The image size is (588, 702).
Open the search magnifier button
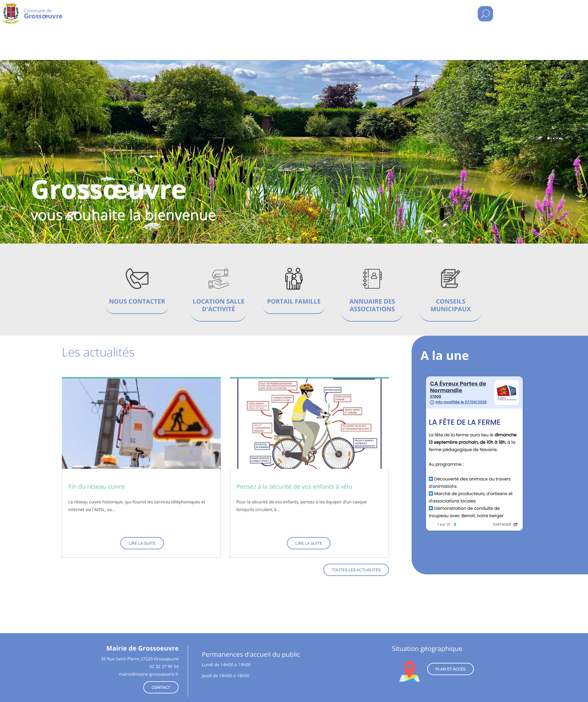(x=485, y=14)
